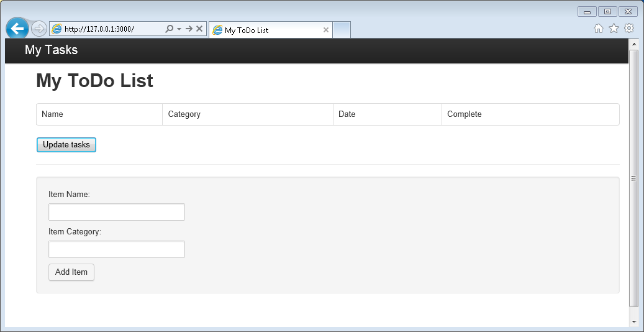Click the scrollbar up arrow

click(x=633, y=44)
